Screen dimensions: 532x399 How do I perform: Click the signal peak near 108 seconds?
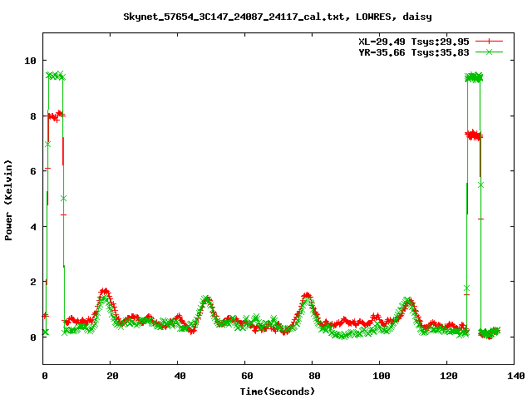tap(408, 301)
